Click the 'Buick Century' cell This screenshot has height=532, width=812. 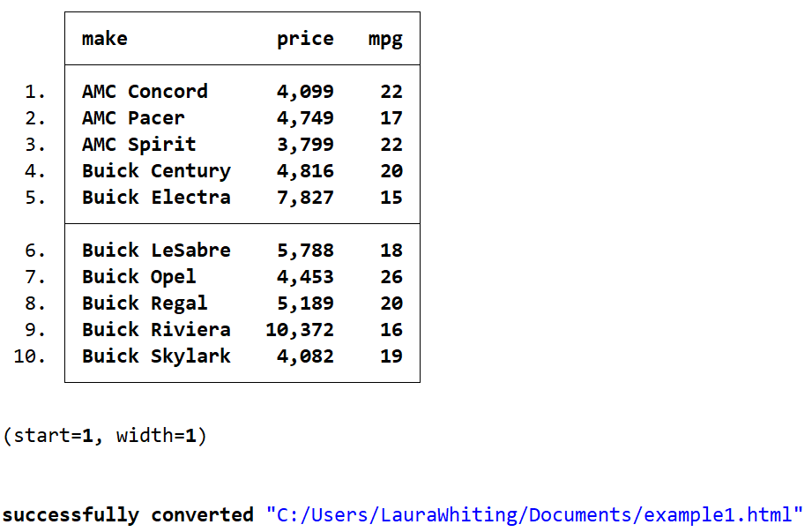(x=156, y=171)
